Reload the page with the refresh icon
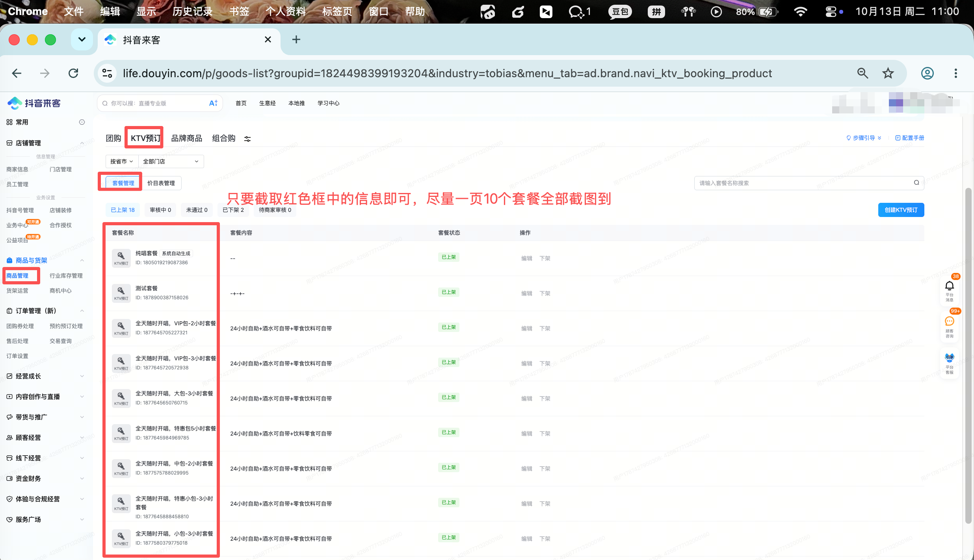This screenshot has height=560, width=974. (x=73, y=73)
